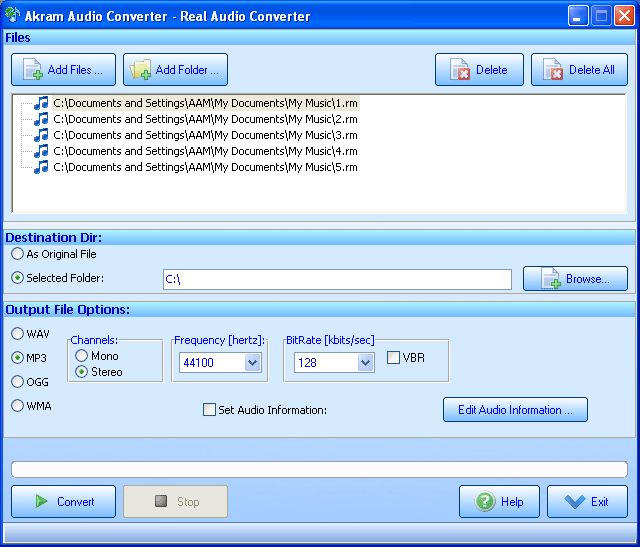Click the Delete All button's icon
The width and height of the screenshot is (640, 547).
553,69
